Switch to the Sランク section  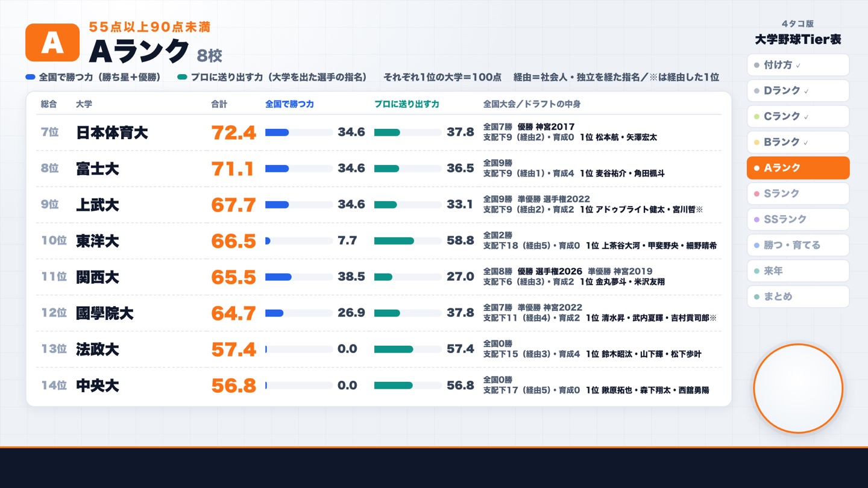point(797,193)
